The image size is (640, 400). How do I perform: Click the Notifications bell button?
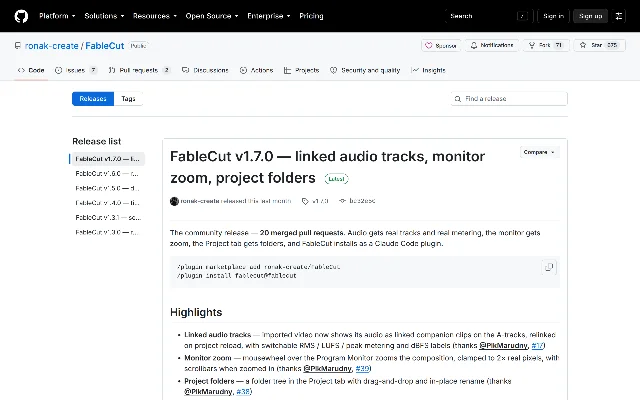tap(492, 45)
